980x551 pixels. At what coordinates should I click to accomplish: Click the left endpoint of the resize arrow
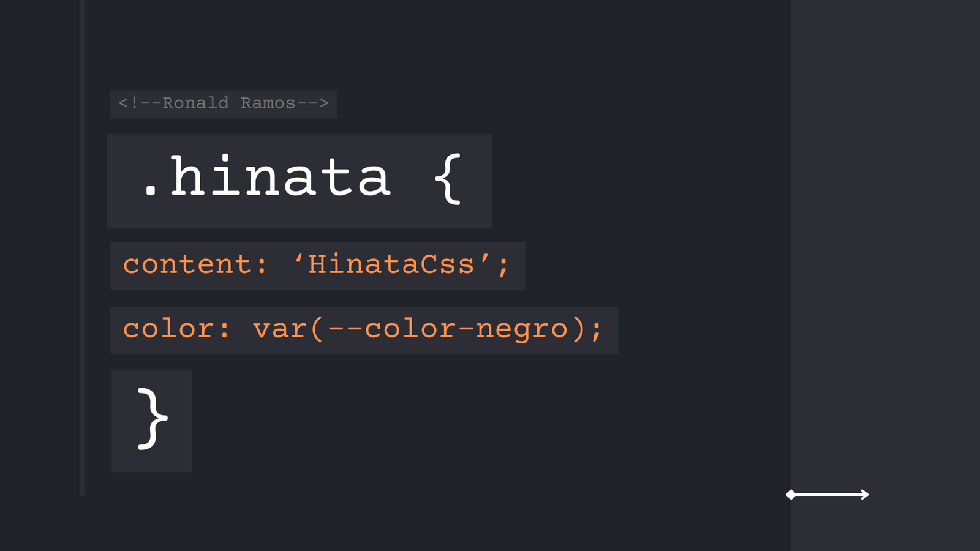[x=791, y=493]
